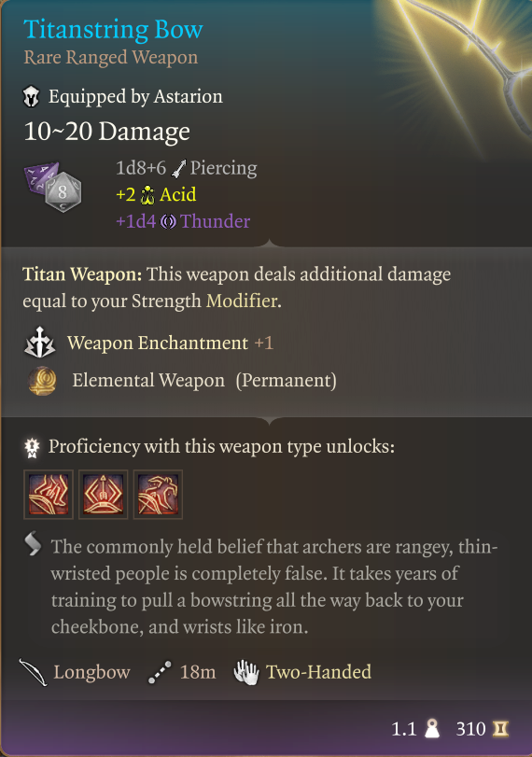Click the proficiency badge icon
532x757 pixels.
pyautogui.click(x=32, y=447)
